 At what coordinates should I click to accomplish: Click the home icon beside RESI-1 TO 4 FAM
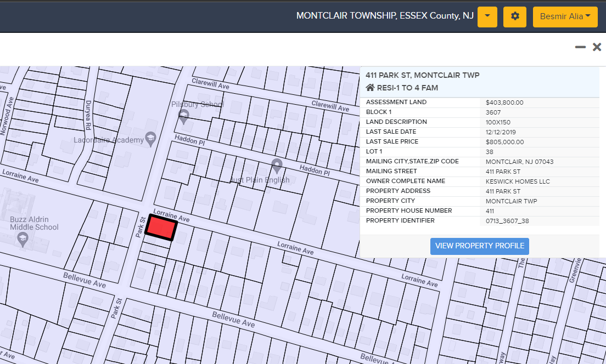pos(370,88)
